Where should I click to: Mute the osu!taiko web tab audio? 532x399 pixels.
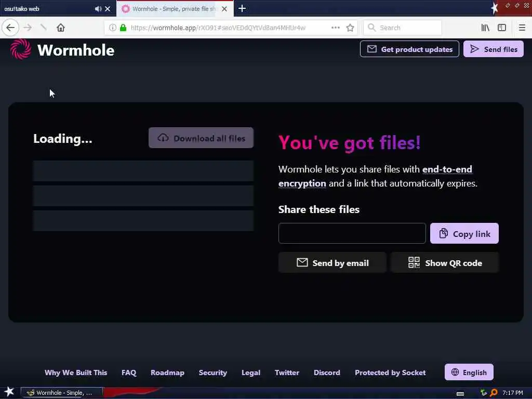(98, 9)
